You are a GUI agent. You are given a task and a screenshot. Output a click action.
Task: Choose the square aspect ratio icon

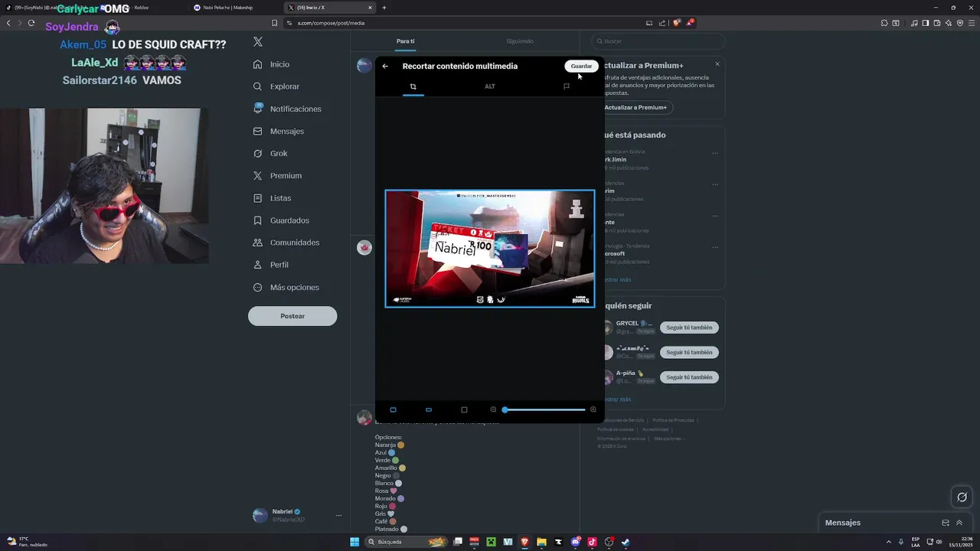pos(464,410)
